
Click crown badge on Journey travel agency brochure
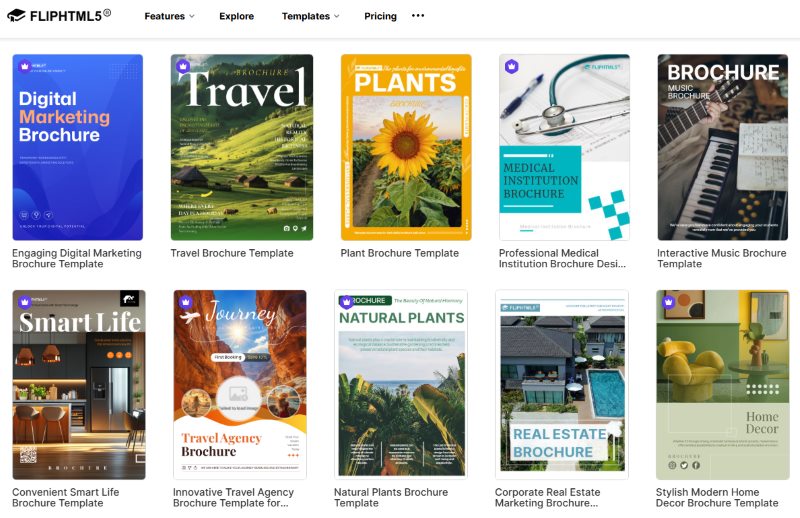[x=185, y=303]
